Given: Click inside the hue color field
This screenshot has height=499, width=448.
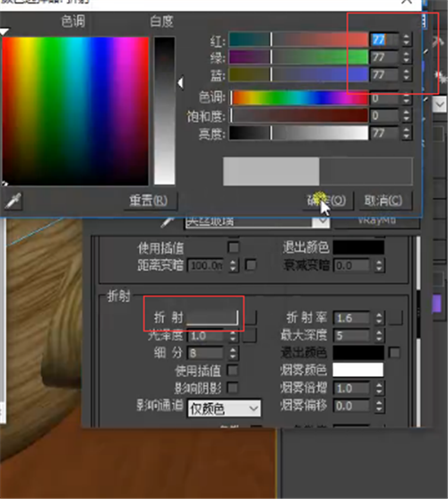Looking at the screenshot, I should (x=75, y=111).
